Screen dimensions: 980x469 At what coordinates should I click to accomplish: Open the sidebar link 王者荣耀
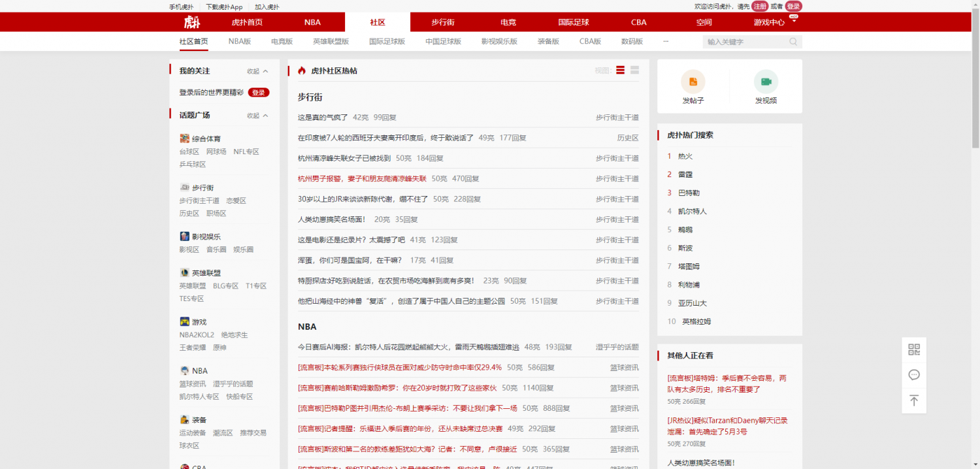click(193, 348)
